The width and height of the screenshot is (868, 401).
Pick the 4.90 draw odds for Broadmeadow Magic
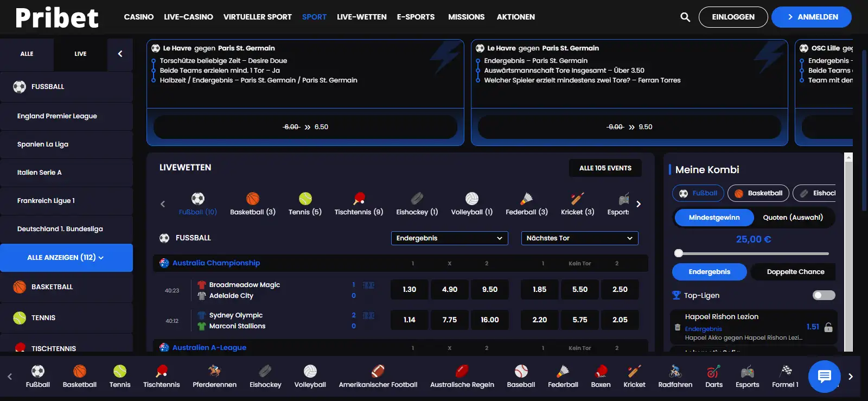tap(450, 290)
